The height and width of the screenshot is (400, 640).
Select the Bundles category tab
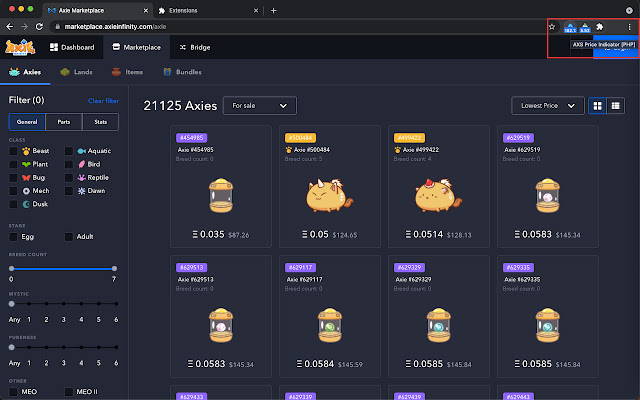[x=182, y=72]
